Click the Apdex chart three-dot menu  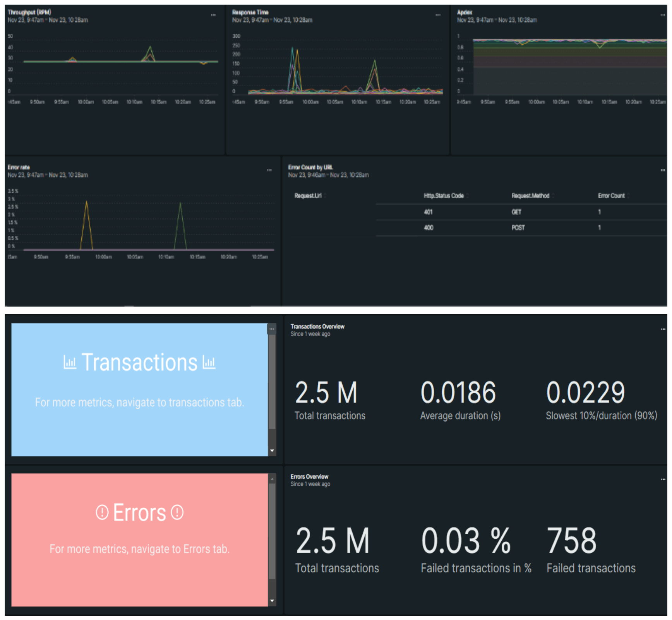click(663, 15)
